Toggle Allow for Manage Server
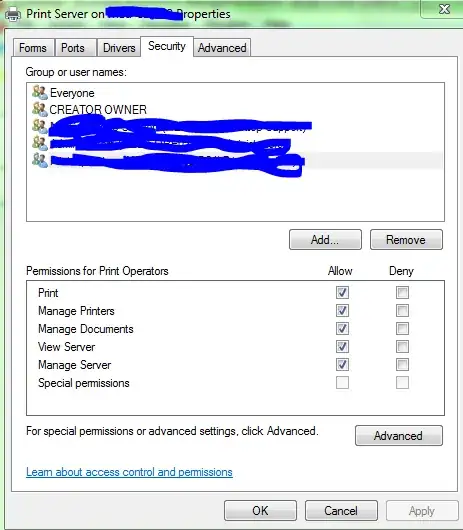The width and height of the screenshot is (463, 530). pyautogui.click(x=342, y=364)
